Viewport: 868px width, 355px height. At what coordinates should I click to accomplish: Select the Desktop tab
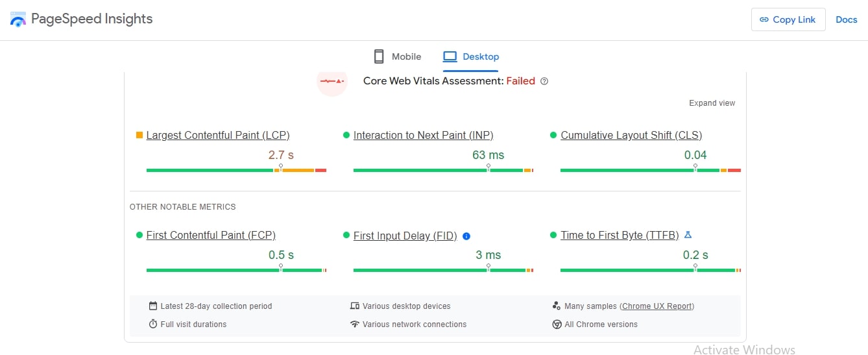click(x=471, y=56)
